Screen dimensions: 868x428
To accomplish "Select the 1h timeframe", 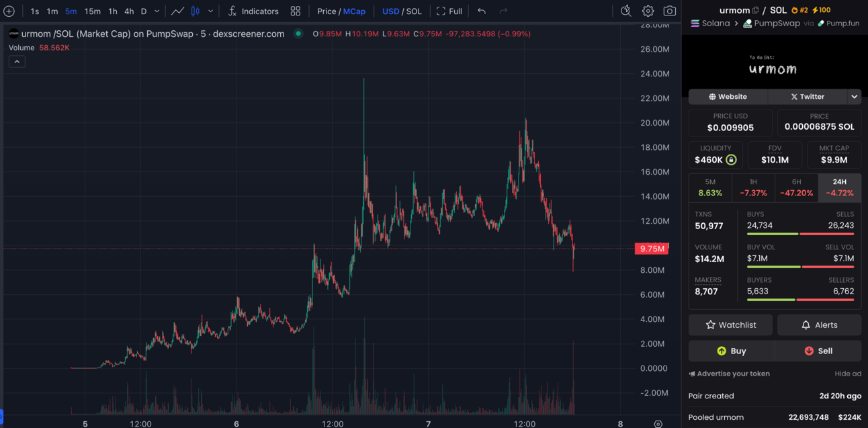I will [x=113, y=11].
